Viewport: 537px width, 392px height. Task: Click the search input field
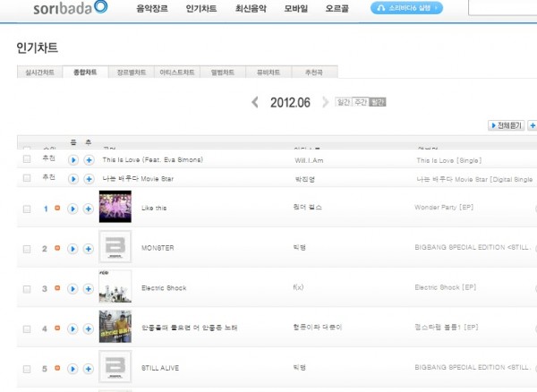tap(502, 7)
